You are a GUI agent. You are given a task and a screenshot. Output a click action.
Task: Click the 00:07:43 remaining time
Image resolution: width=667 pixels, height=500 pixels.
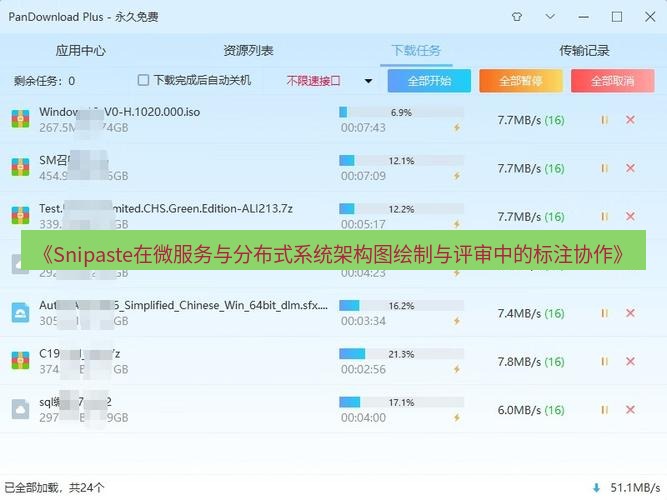point(363,128)
